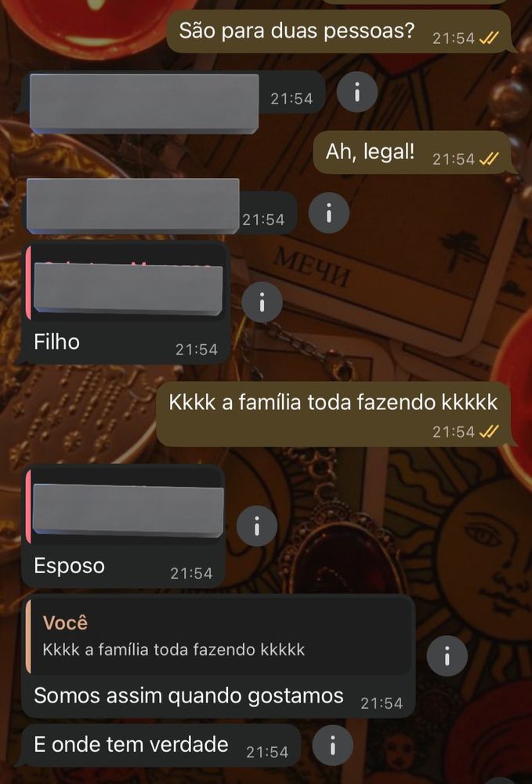Image resolution: width=532 pixels, height=784 pixels.
Task: Select Kkkk a família toda fazendo bubble
Action: pos(335,415)
